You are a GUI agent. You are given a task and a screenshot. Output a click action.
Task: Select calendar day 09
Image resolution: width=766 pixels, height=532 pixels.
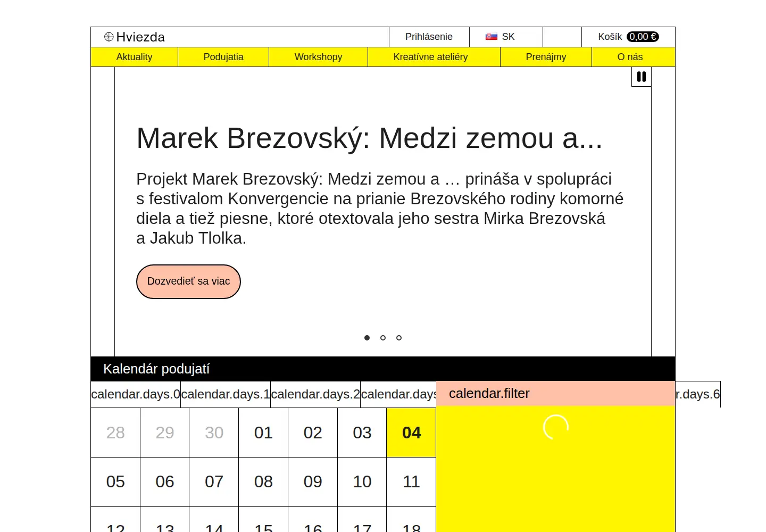[x=313, y=482]
